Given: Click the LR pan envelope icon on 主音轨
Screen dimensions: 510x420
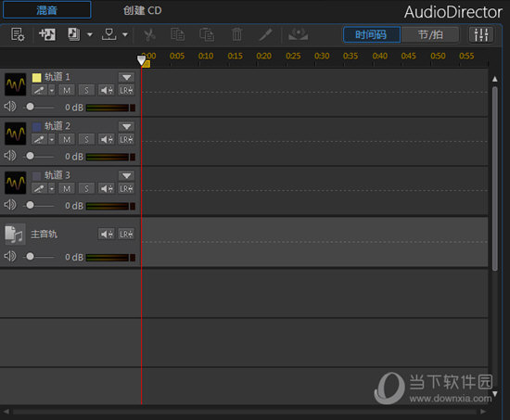Looking at the screenshot, I should [x=126, y=234].
